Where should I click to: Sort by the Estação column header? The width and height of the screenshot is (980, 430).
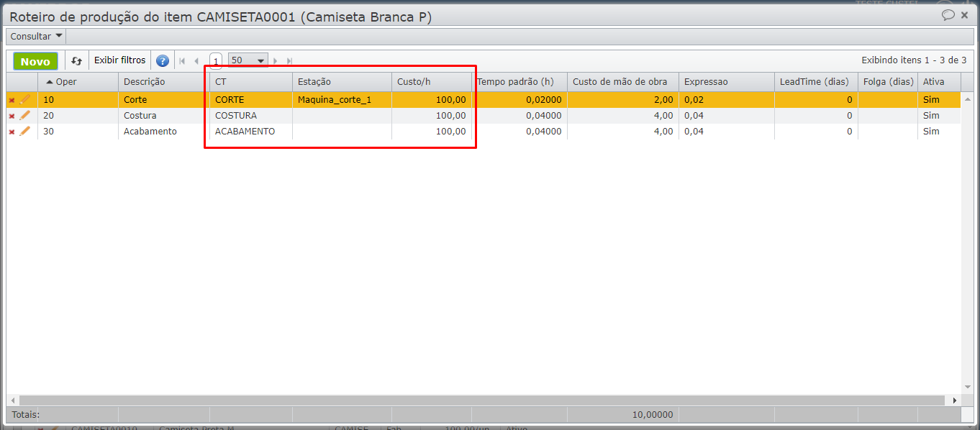(342, 81)
